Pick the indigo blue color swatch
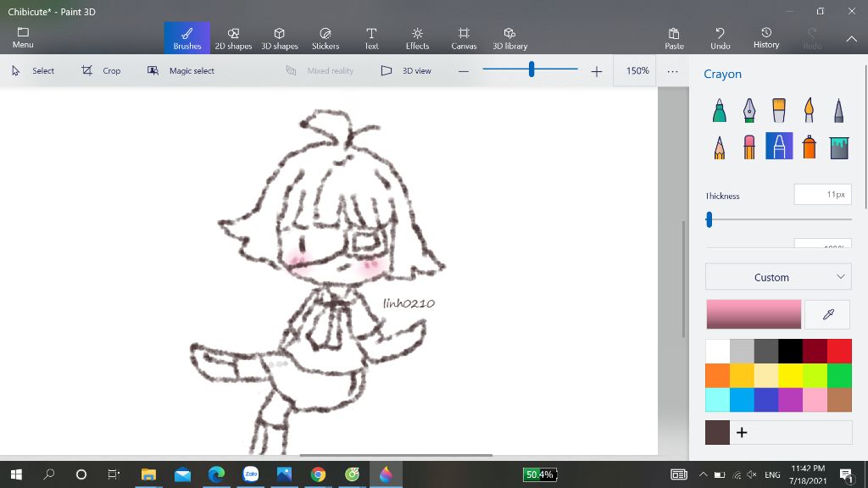 click(766, 400)
